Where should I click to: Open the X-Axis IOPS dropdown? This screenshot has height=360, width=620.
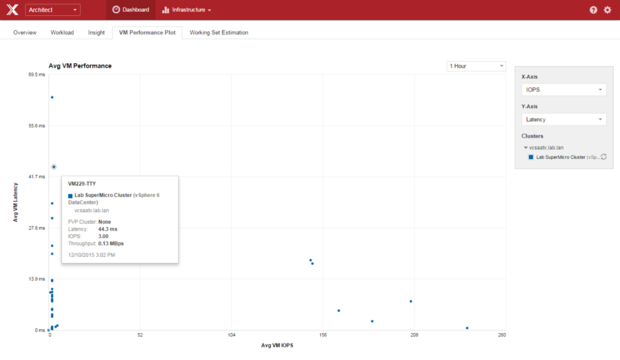coord(563,90)
